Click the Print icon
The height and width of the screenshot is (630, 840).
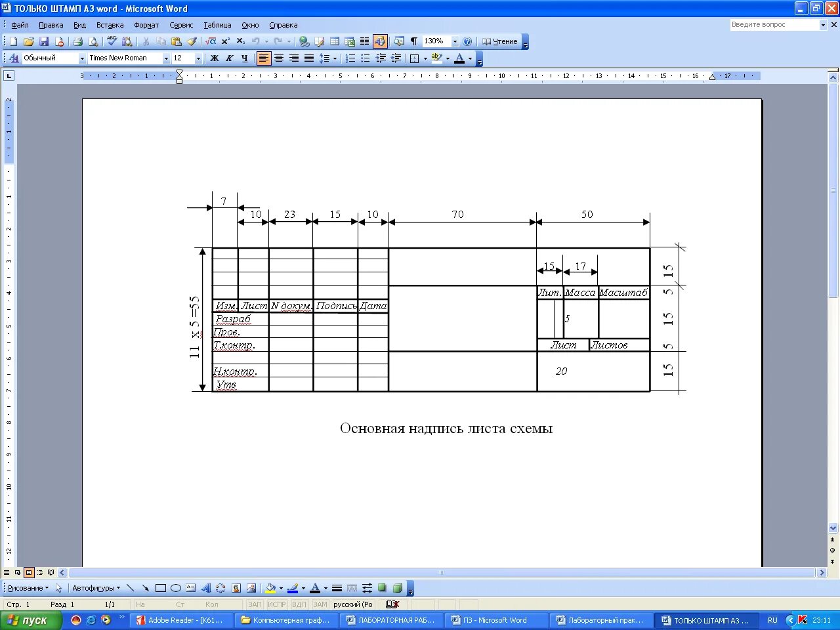tap(77, 41)
